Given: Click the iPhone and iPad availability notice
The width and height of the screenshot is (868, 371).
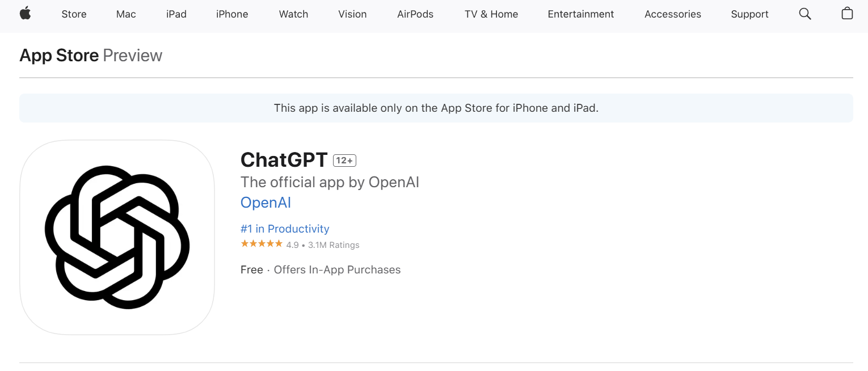Looking at the screenshot, I should [x=436, y=108].
